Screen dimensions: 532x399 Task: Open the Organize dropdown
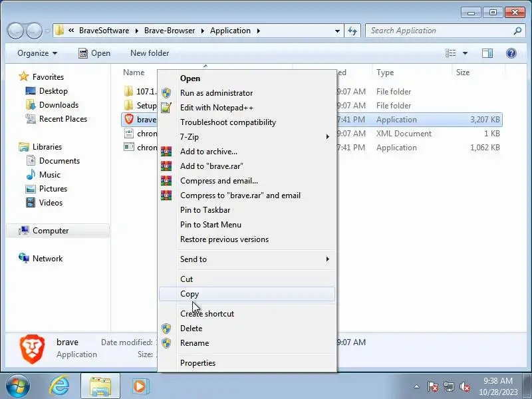pos(37,53)
